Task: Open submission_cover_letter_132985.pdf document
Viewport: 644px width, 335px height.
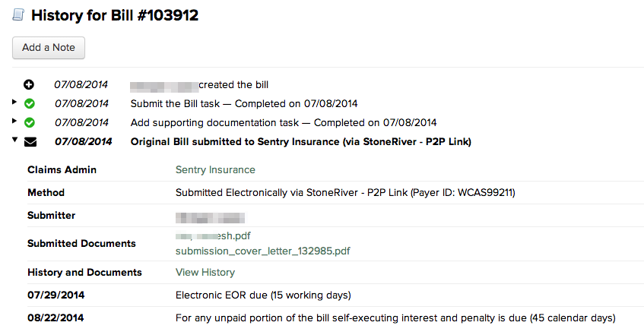Action: [263, 251]
